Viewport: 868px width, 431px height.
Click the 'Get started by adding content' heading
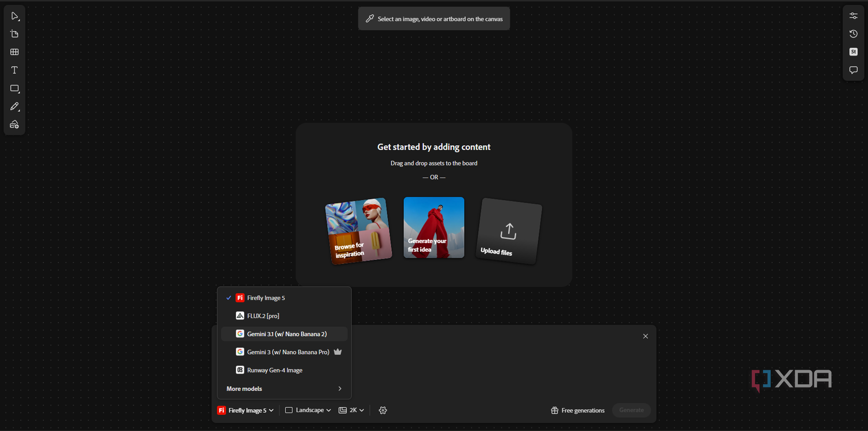point(434,147)
